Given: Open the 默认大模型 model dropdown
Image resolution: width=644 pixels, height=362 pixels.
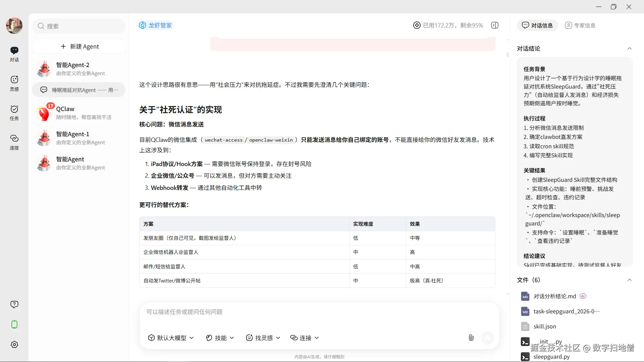Looking at the screenshot, I should (x=171, y=338).
